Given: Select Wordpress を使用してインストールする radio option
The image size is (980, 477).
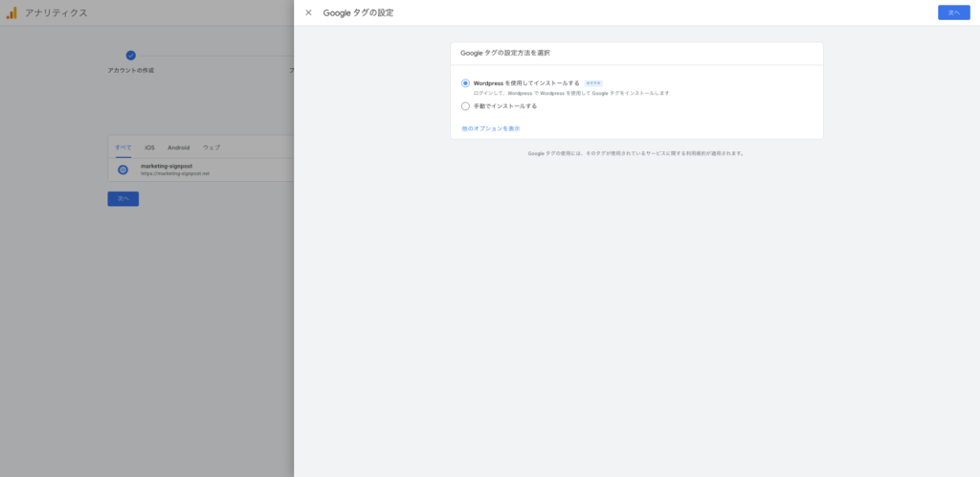Looking at the screenshot, I should (x=465, y=83).
